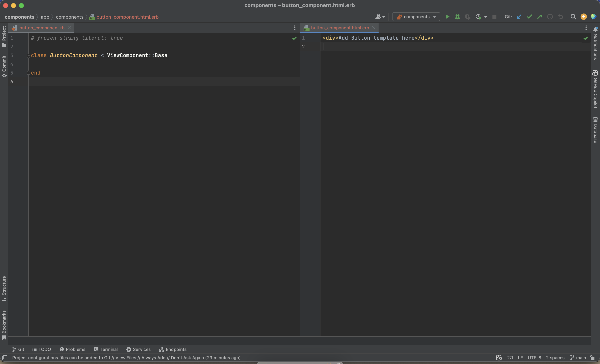The image size is (600, 364).
Task: Open the user account dropdown
Action: [380, 17]
